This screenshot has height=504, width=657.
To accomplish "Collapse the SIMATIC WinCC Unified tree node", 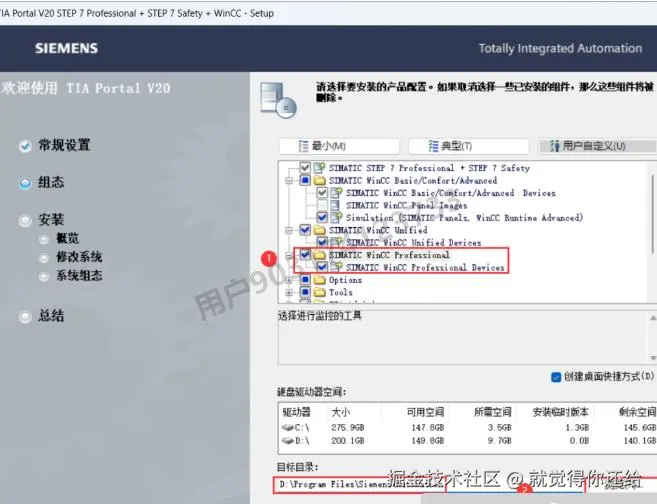I will tap(289, 230).
